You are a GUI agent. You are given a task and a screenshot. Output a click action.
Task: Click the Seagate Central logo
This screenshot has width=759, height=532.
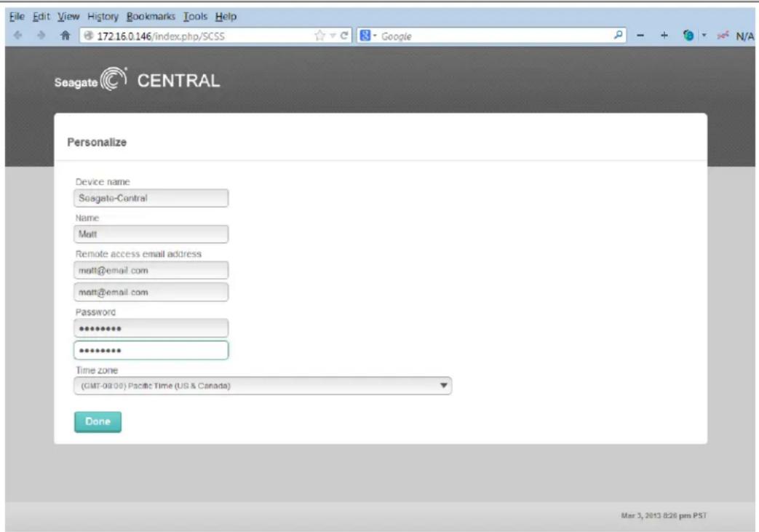[x=137, y=80]
